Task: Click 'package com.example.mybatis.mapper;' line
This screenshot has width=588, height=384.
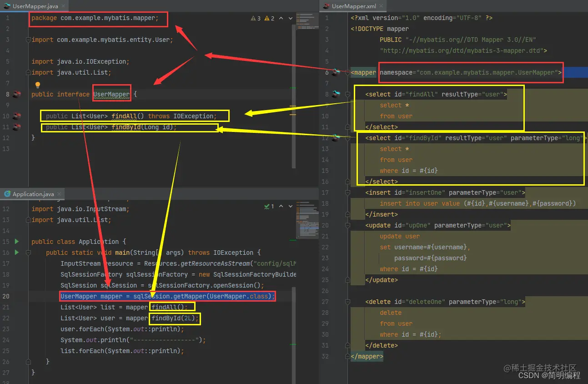Action: (95, 18)
